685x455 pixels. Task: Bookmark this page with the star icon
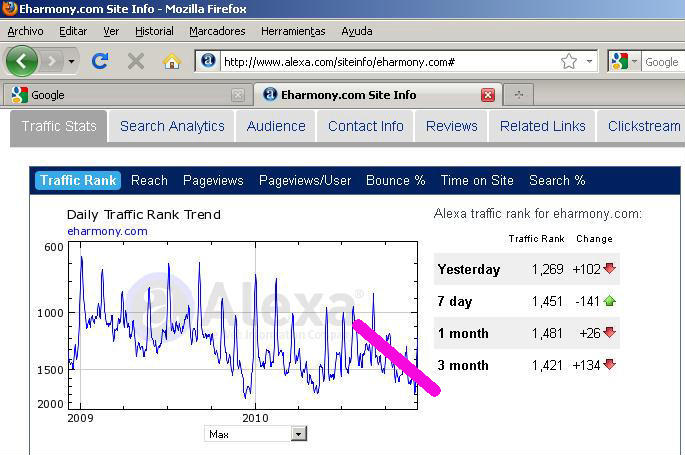(568, 61)
